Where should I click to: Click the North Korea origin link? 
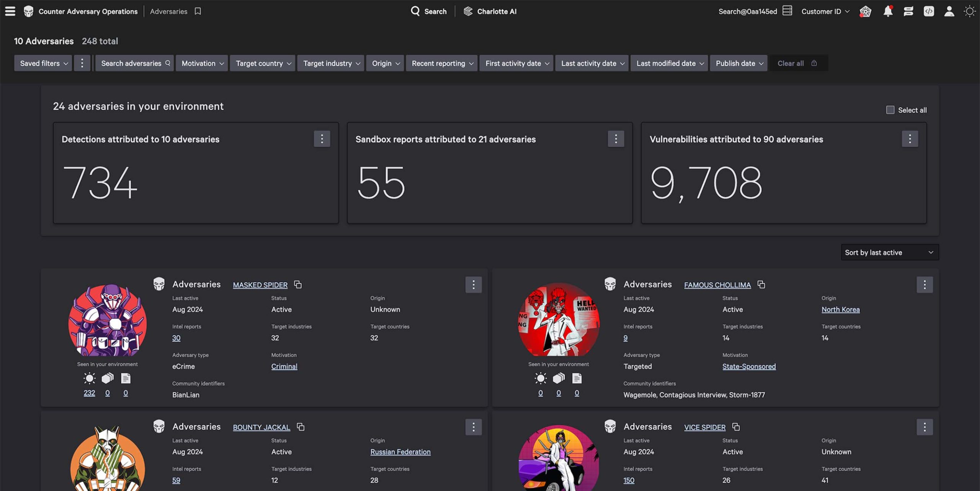(841, 309)
